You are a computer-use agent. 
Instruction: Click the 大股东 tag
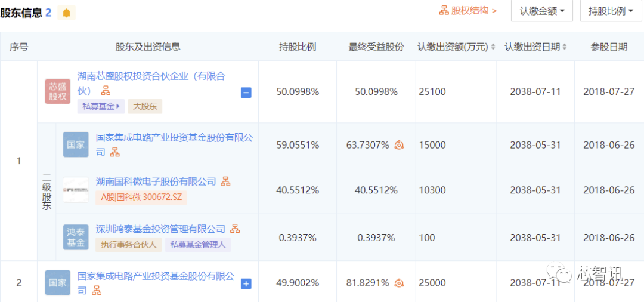[x=145, y=106]
